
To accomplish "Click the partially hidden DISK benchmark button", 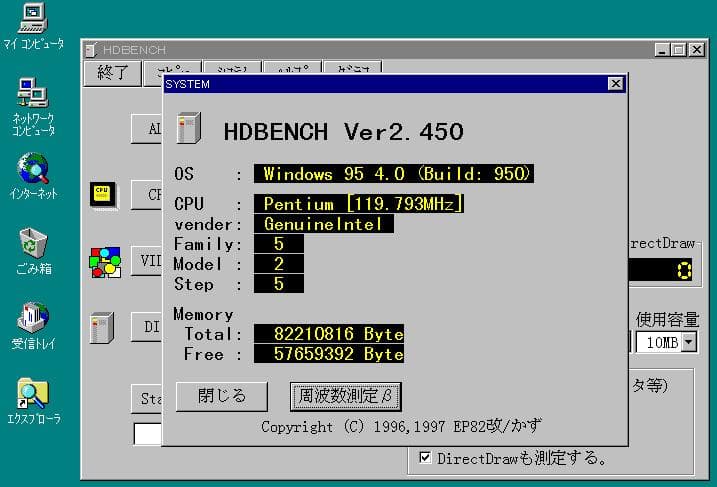I will click(x=147, y=327).
